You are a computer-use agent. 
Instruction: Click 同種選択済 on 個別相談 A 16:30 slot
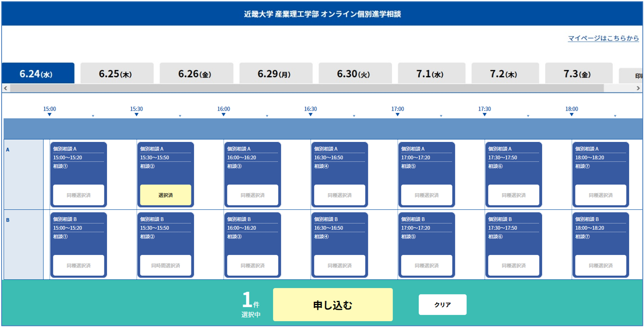[x=339, y=195]
